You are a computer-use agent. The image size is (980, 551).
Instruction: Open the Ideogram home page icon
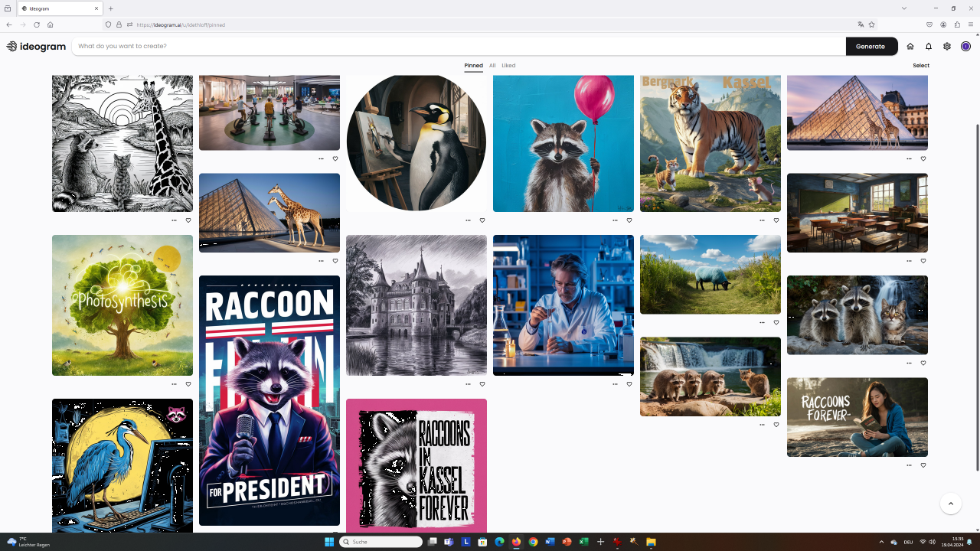click(910, 46)
